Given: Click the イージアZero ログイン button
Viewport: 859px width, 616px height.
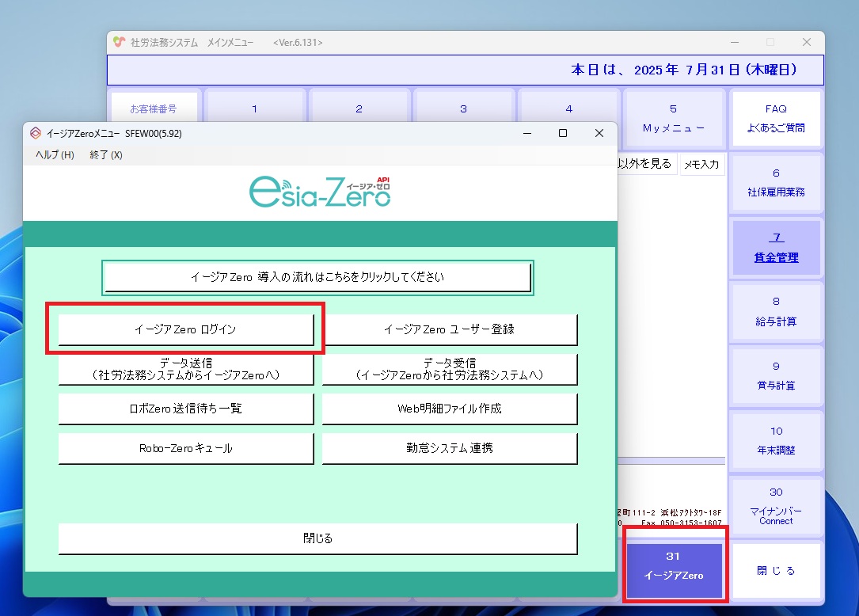Looking at the screenshot, I should point(186,329).
